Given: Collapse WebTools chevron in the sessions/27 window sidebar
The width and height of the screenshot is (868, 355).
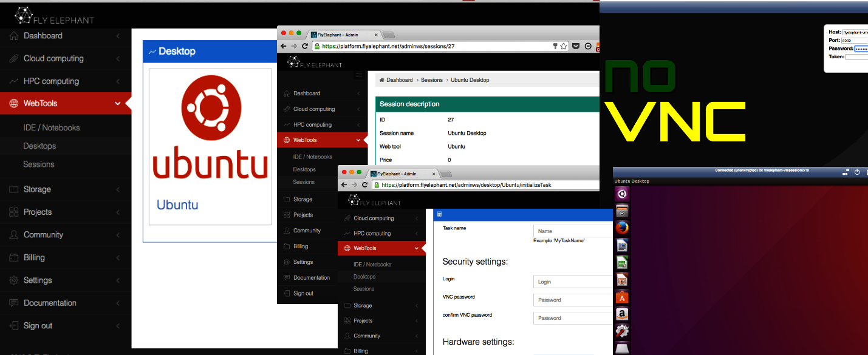Looking at the screenshot, I should click(359, 140).
